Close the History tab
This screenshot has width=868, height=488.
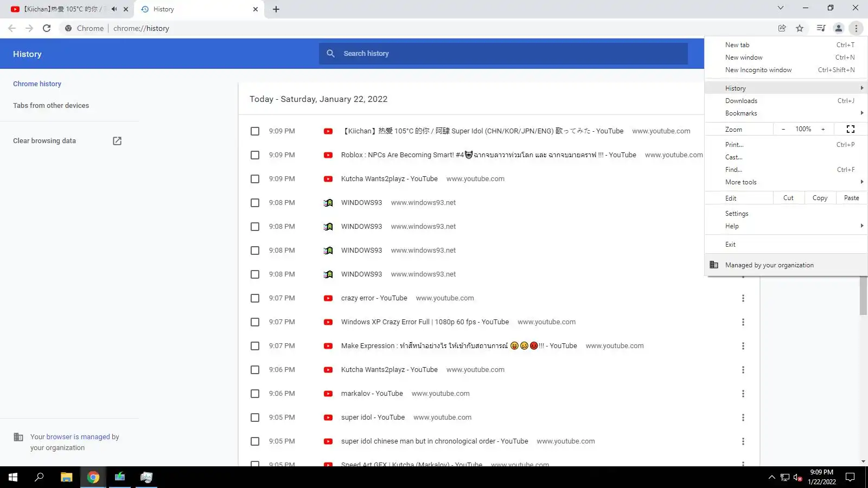[256, 9]
